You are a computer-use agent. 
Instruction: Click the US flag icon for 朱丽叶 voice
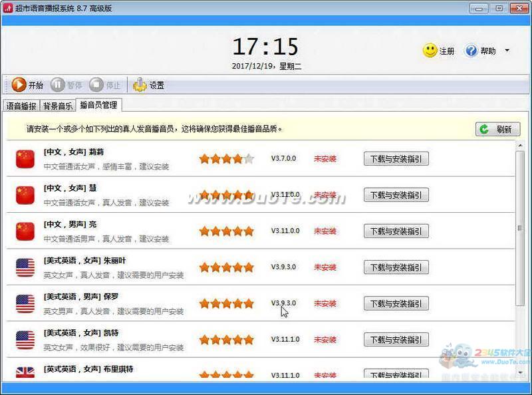pyautogui.click(x=25, y=267)
